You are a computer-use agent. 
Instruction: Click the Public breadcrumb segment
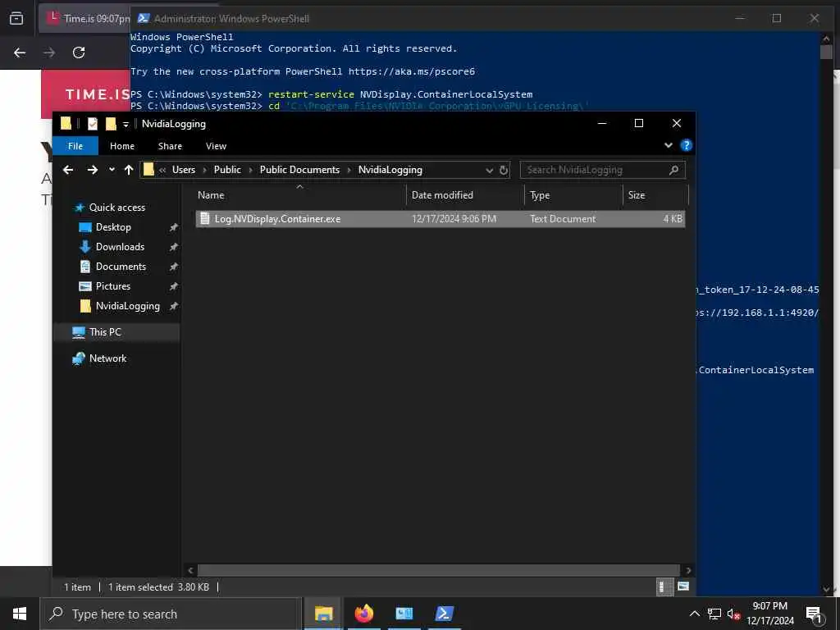click(x=227, y=170)
